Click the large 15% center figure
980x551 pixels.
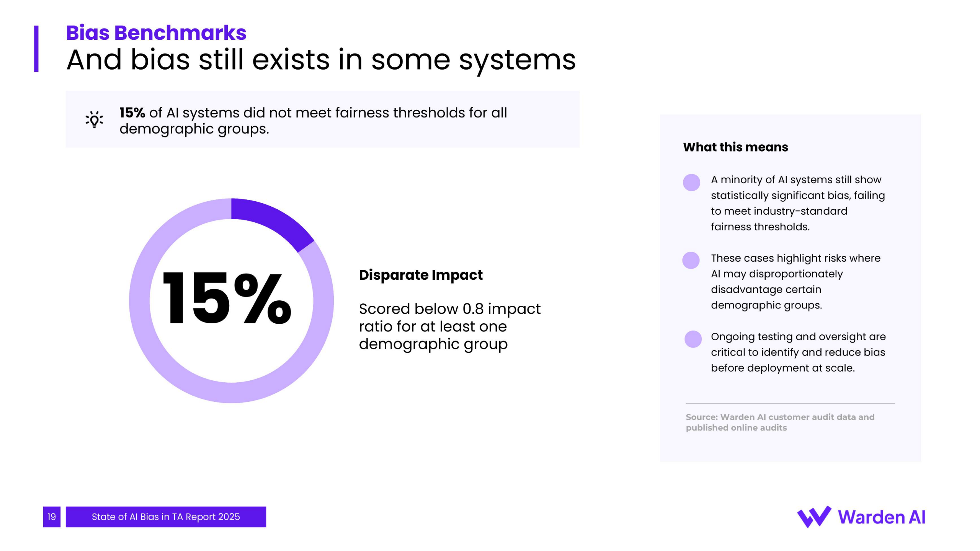point(227,298)
